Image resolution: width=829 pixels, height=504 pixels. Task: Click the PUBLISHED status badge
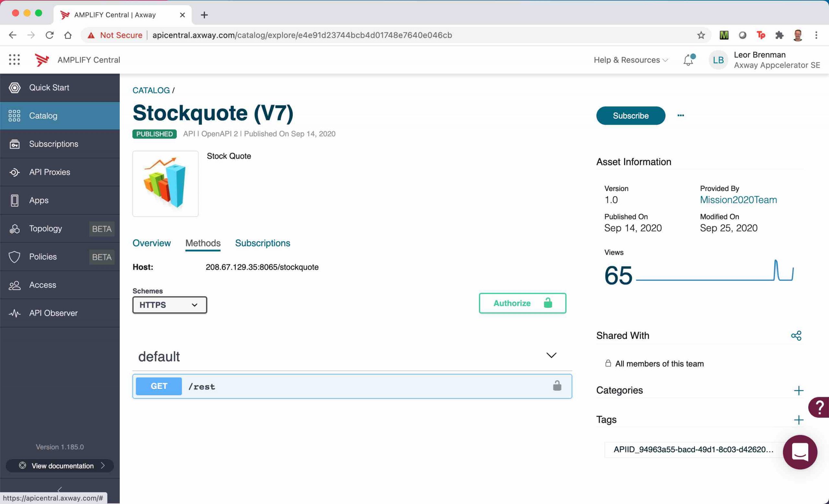pyautogui.click(x=154, y=134)
